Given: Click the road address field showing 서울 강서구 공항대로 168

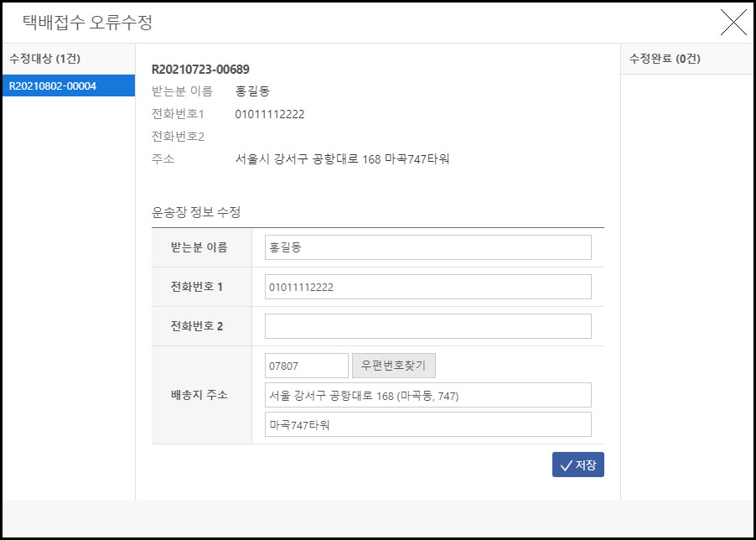Looking at the screenshot, I should click(427, 394).
